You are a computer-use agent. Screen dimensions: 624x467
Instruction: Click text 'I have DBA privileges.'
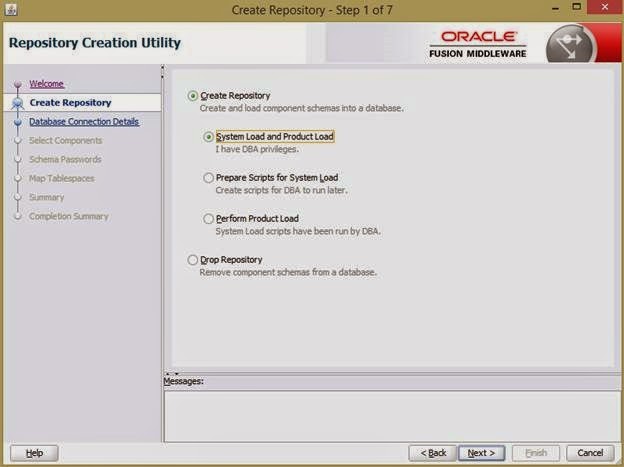pos(257,149)
